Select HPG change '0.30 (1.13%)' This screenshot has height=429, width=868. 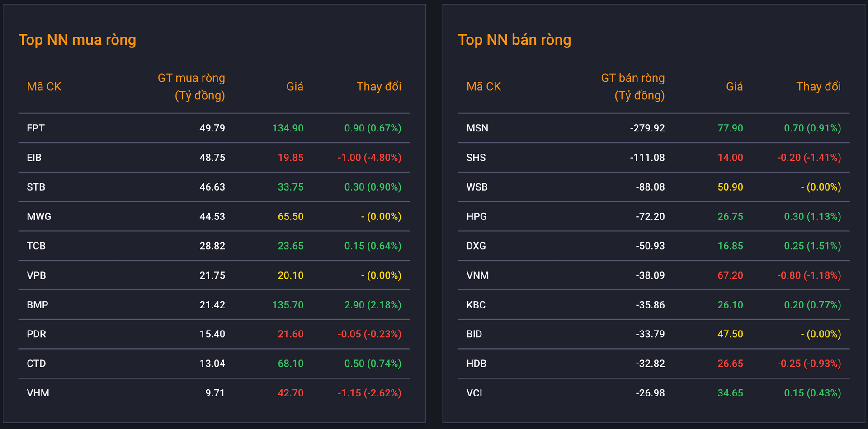coord(813,216)
